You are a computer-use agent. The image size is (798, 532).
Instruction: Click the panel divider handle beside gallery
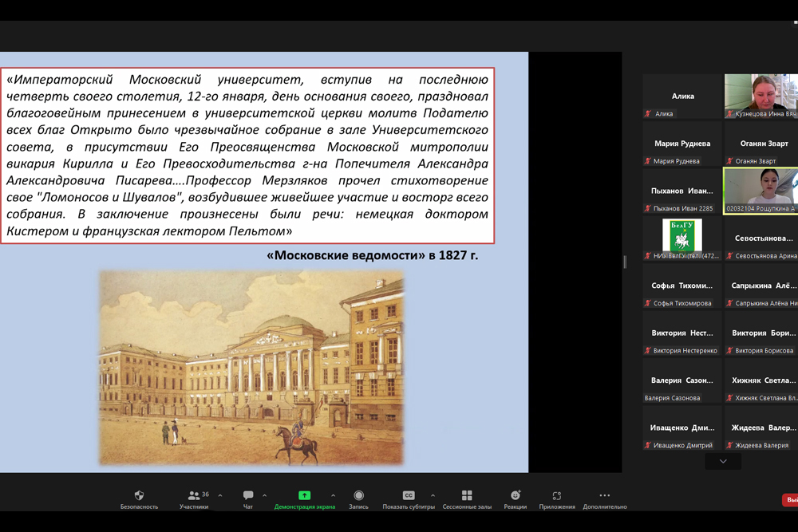pos(625,262)
